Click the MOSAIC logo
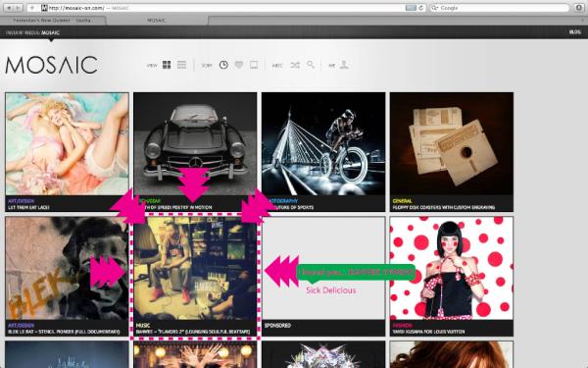The image size is (588, 368). [51, 65]
